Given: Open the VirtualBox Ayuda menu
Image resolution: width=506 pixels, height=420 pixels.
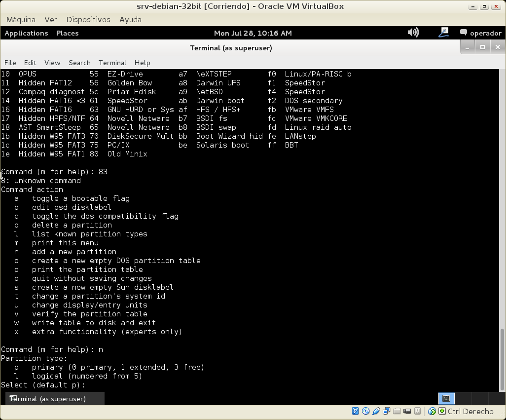Looking at the screenshot, I should click(130, 19).
